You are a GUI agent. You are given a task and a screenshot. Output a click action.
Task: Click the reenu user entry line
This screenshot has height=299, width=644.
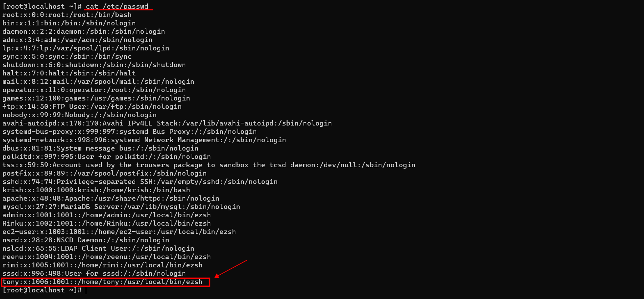(x=107, y=257)
